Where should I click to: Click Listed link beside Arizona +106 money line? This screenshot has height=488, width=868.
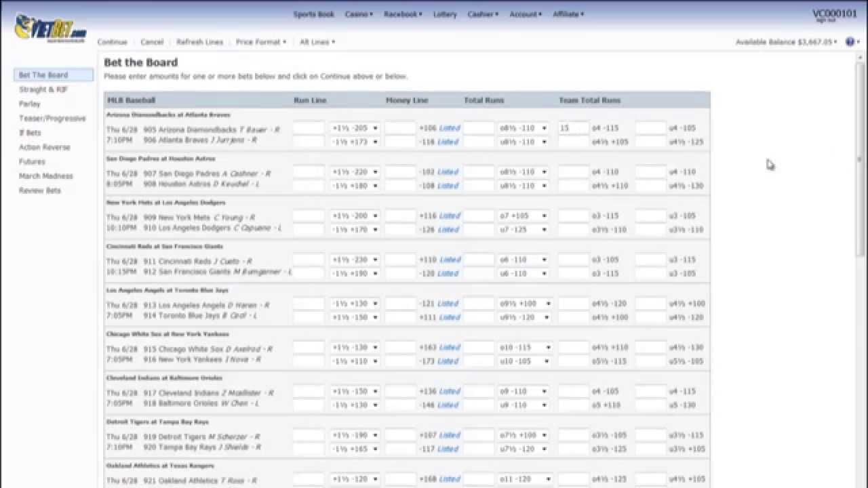click(x=450, y=128)
